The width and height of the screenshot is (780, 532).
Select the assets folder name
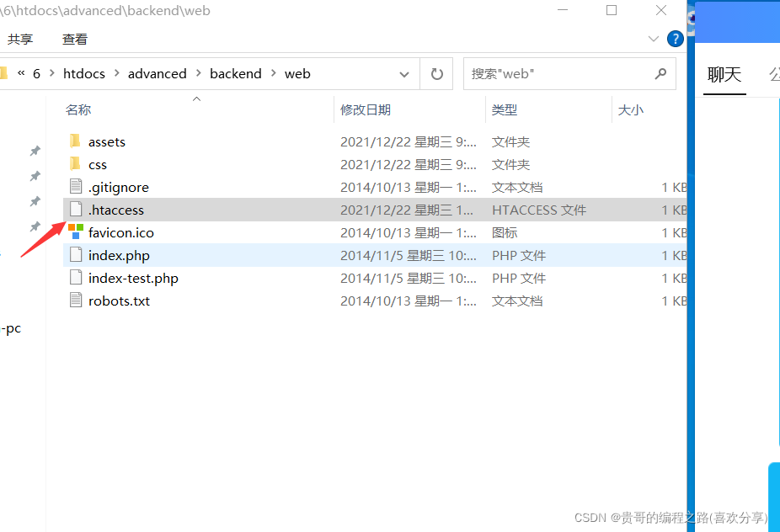[106, 142]
